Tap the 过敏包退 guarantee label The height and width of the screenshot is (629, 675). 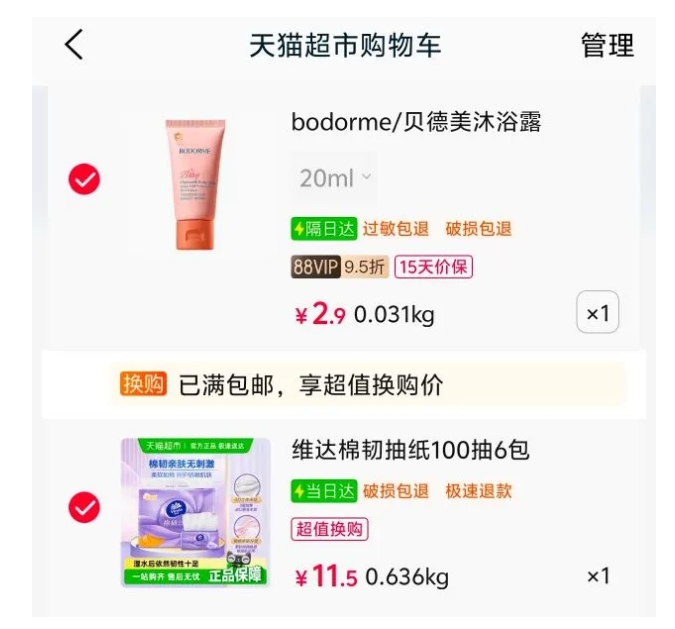[396, 229]
